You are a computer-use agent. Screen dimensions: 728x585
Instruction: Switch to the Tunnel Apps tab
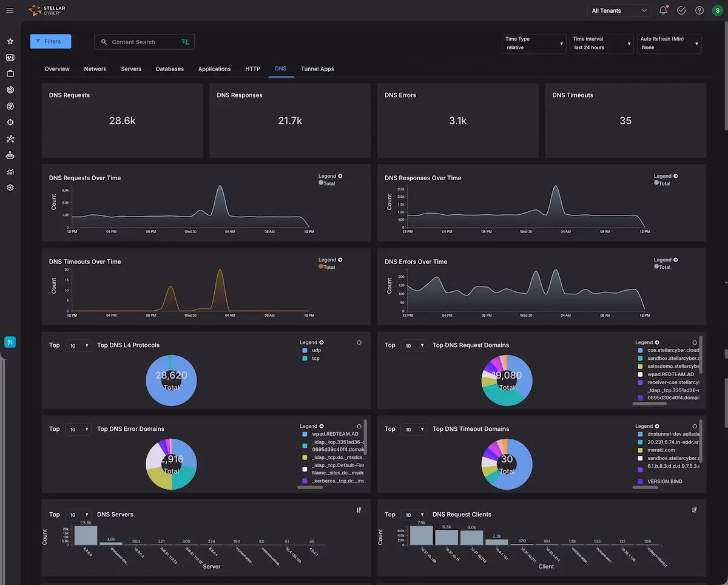click(317, 69)
